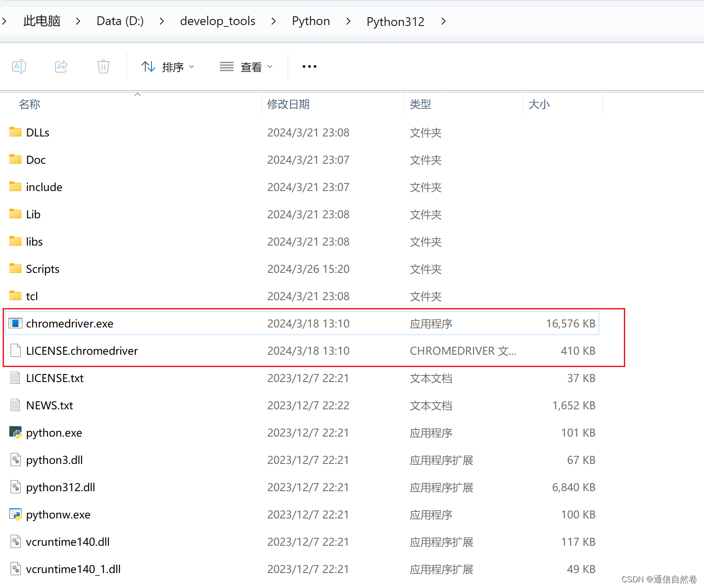This screenshot has height=588, width=704.
Task: Go to develop_tools in the breadcrumb
Action: pyautogui.click(x=217, y=21)
